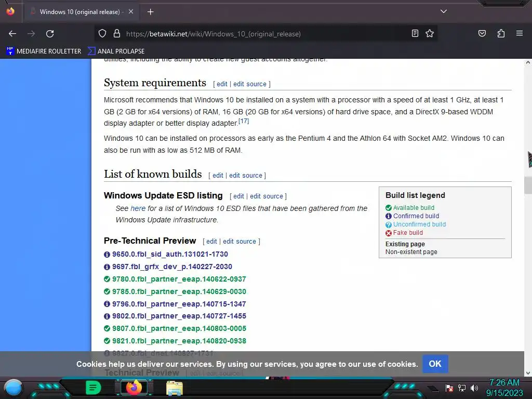Expand the list all tabs chevron
The height and width of the screenshot is (399, 532).
[444, 11]
